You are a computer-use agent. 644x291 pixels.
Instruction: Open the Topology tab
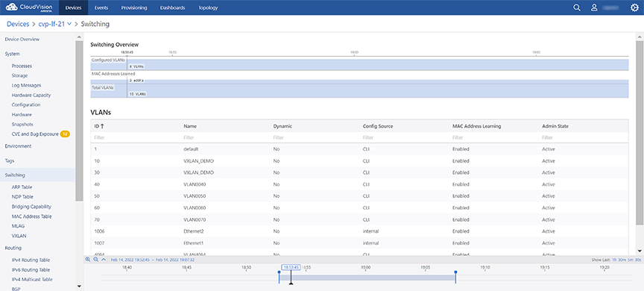pyautogui.click(x=208, y=7)
